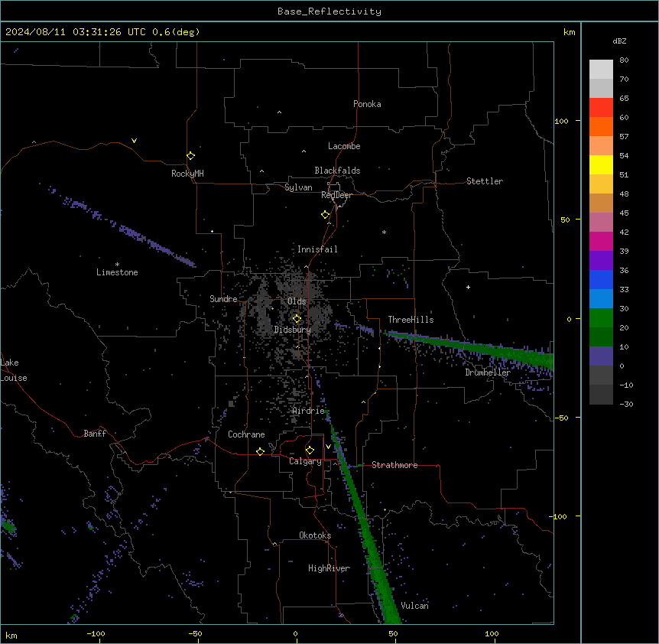Select the white asterisk above Limestone label
Image resolution: width=659 pixels, height=644 pixels.
coord(117,265)
